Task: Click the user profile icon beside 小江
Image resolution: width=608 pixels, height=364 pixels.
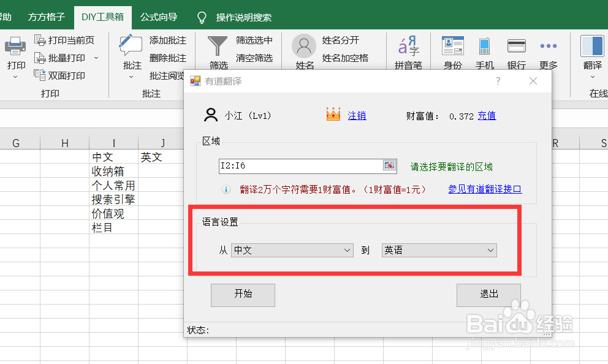Action: [x=211, y=115]
